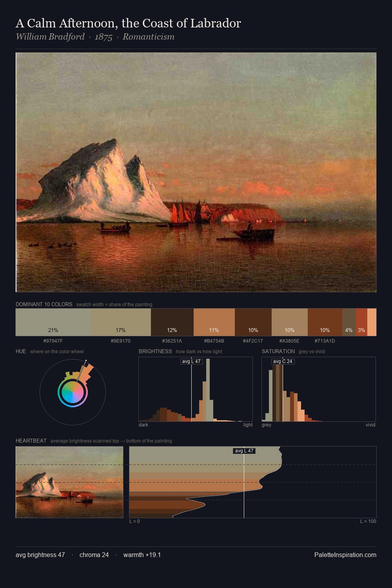Click the hex label #36251A

172,341
